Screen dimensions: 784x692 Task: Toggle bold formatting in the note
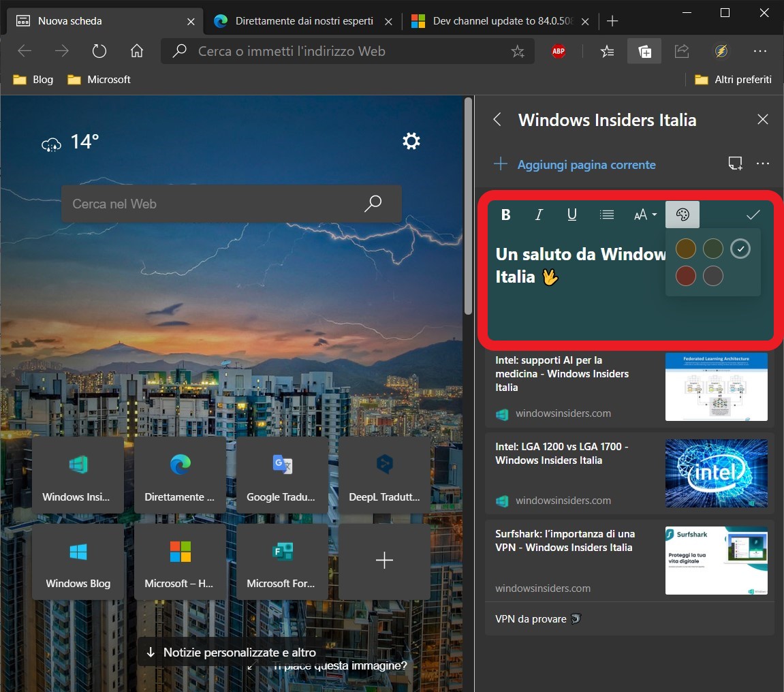[x=505, y=215]
